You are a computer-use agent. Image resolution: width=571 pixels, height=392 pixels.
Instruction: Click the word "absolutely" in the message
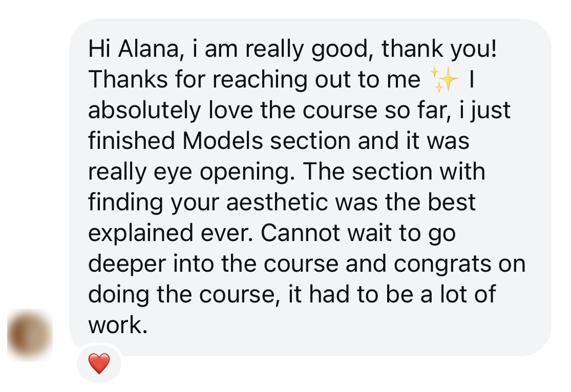(144, 111)
